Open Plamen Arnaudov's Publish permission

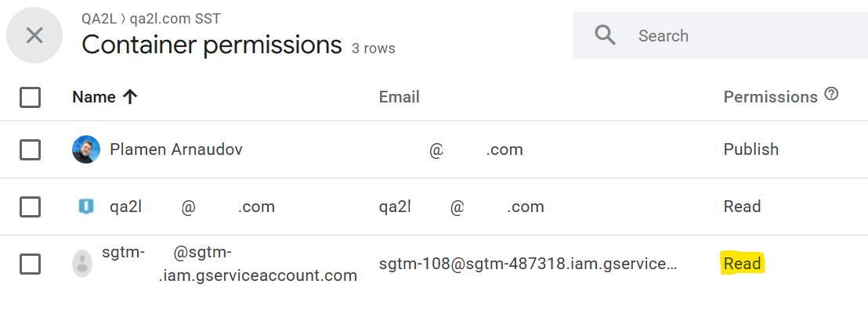(750, 149)
